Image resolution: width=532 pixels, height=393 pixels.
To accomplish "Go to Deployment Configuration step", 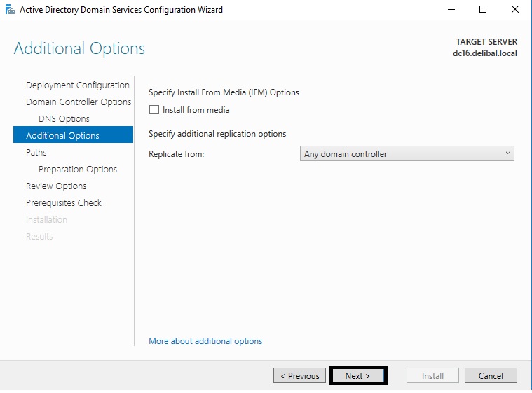I will pos(77,85).
